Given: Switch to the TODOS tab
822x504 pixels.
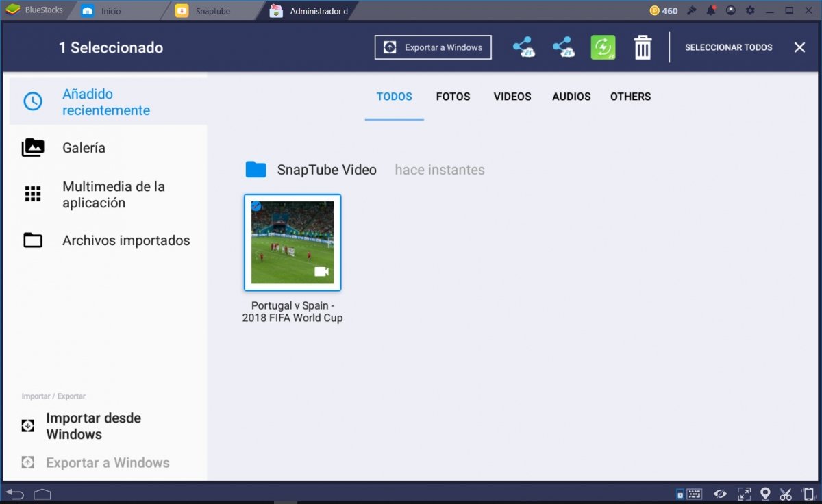Looking at the screenshot, I should 395,97.
